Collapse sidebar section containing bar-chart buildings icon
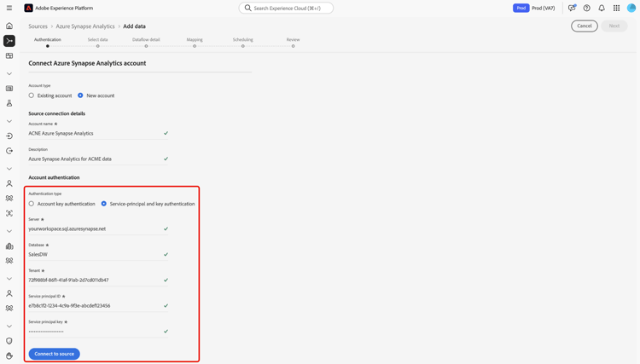 9,231
